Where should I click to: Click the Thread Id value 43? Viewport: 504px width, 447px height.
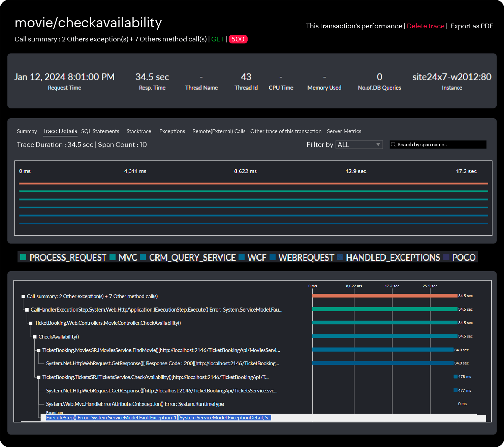(x=246, y=77)
